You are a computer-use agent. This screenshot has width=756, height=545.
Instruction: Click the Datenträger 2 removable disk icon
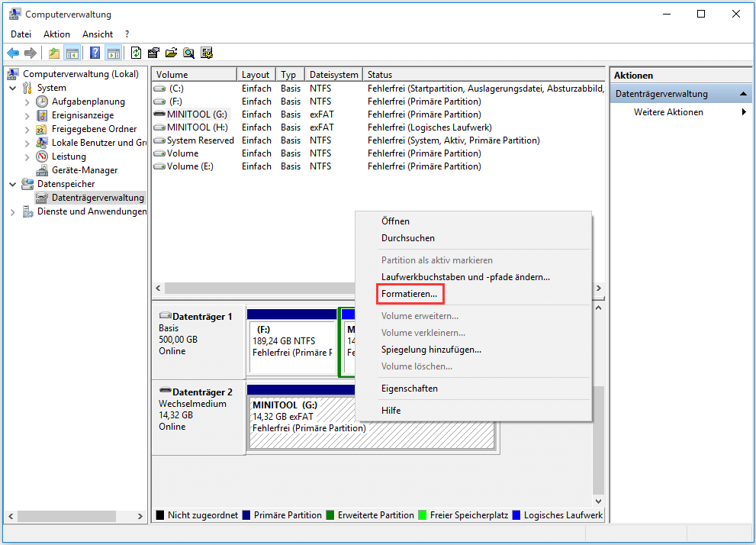166,390
